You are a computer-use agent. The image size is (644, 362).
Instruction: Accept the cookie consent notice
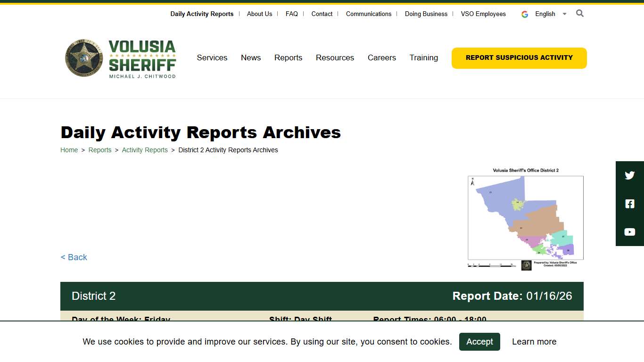479,342
